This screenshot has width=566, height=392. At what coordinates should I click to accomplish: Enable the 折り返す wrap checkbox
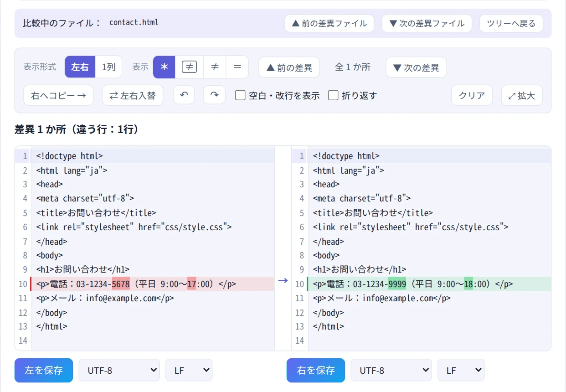click(x=333, y=95)
